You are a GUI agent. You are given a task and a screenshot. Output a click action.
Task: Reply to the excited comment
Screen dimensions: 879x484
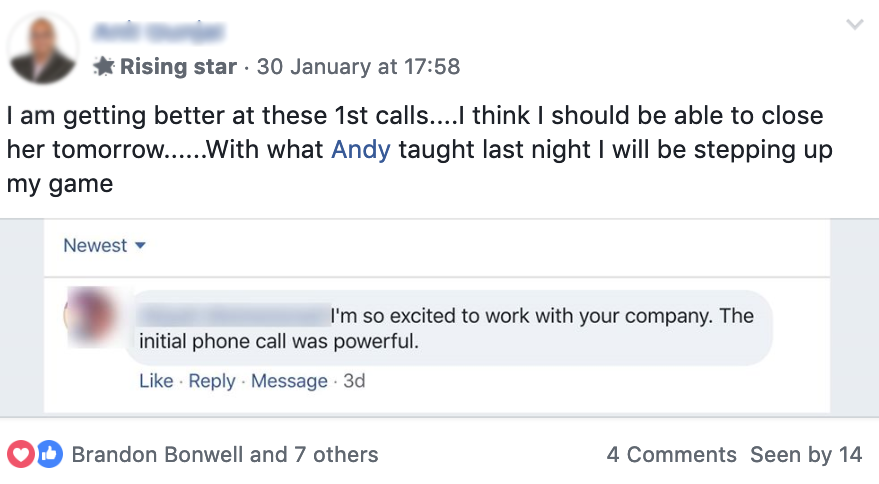212,381
